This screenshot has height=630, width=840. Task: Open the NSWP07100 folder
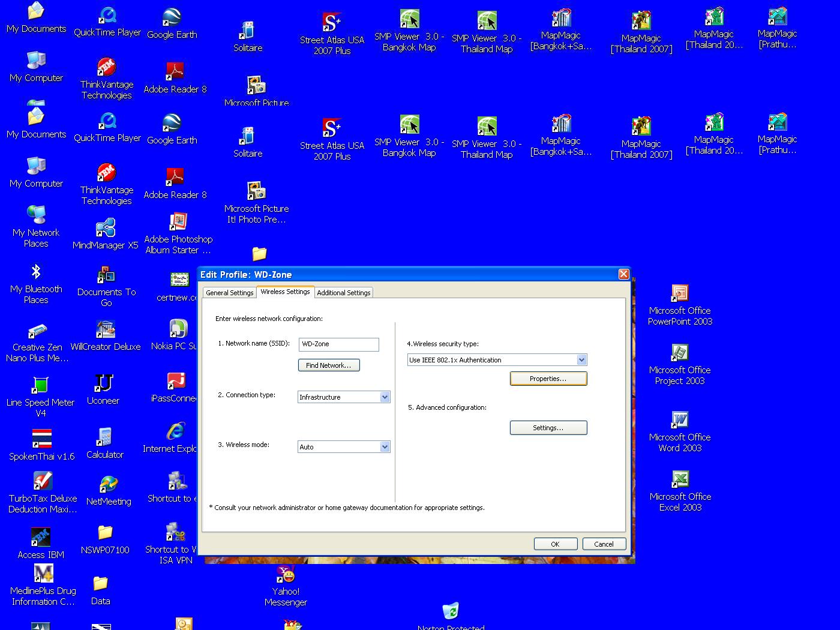coord(105,539)
